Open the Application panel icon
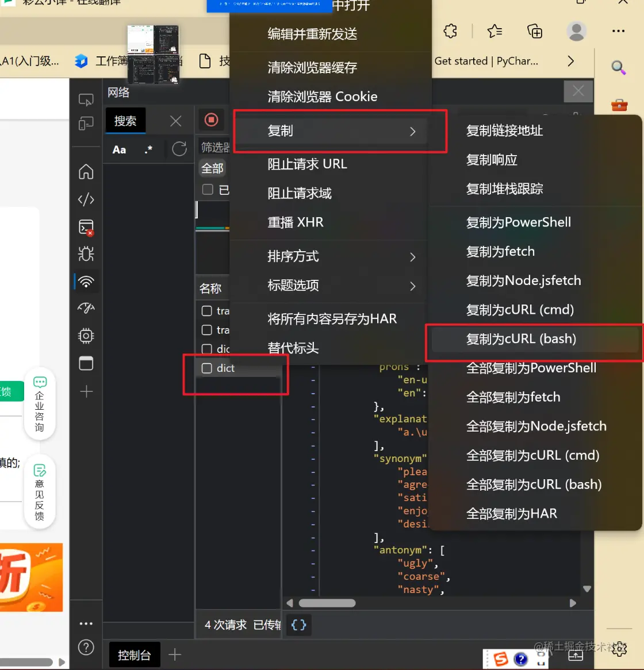Screen dimensions: 644x670 point(86,363)
